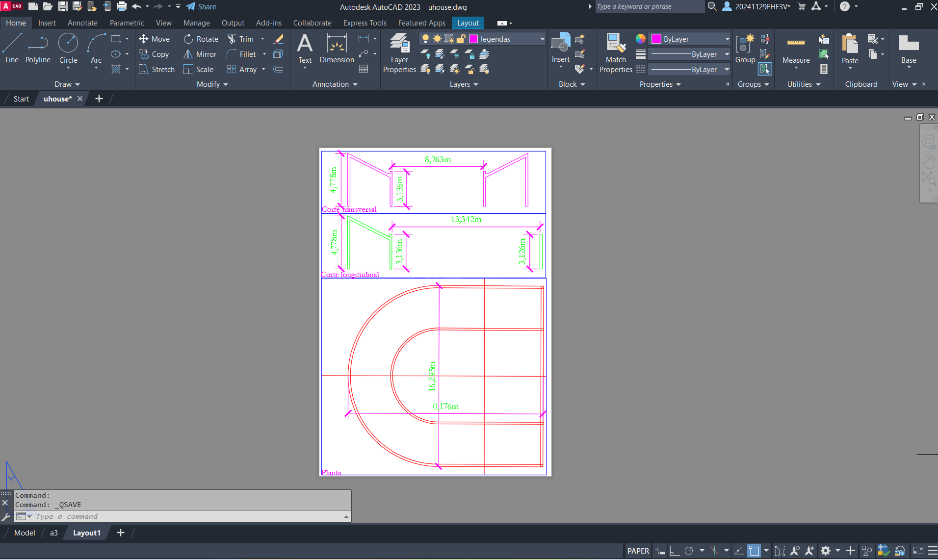The image size is (938, 560).
Task: Click the Trim tool
Action: click(241, 39)
